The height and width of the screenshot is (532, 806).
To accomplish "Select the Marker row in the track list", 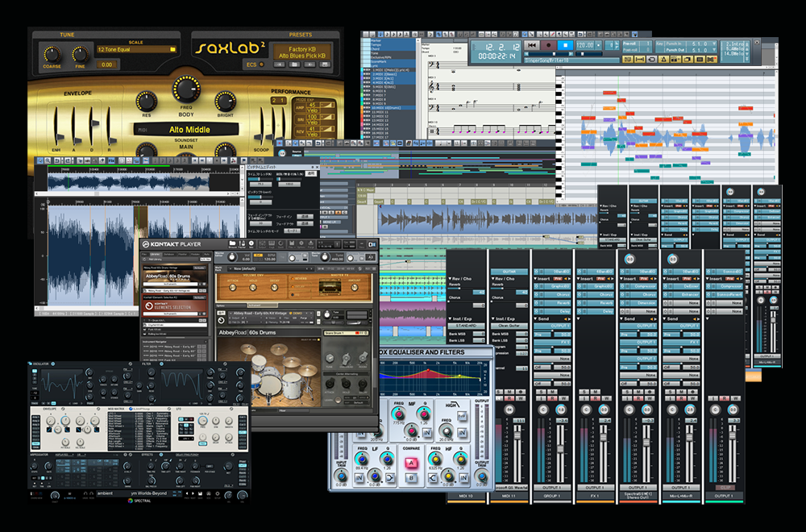I will [393, 40].
